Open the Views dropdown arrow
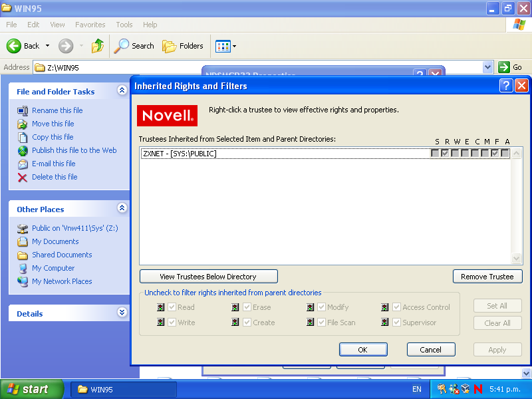The image size is (532, 399). [234, 46]
